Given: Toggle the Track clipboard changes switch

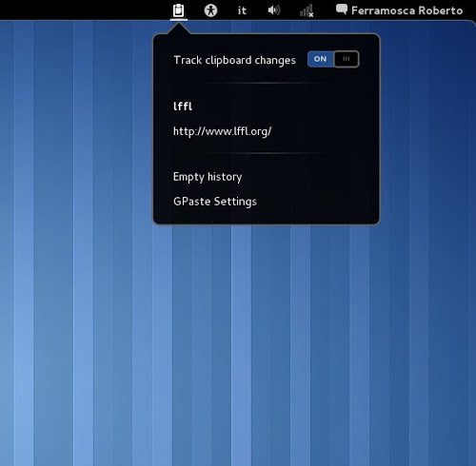Looking at the screenshot, I should click(x=333, y=59).
